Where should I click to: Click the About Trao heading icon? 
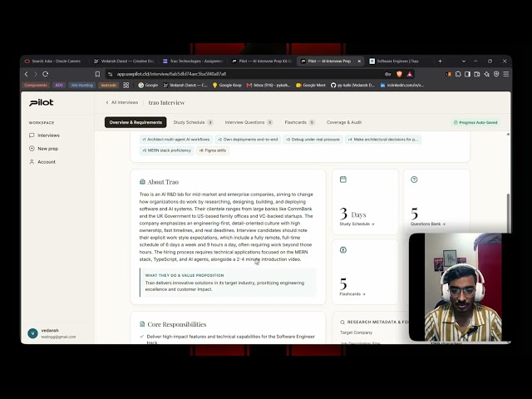click(x=142, y=182)
